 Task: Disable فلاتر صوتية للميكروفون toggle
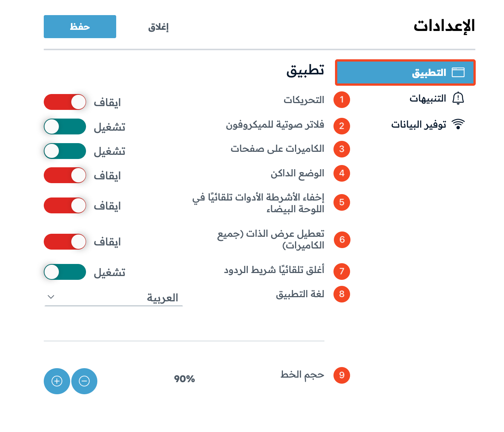(65, 127)
